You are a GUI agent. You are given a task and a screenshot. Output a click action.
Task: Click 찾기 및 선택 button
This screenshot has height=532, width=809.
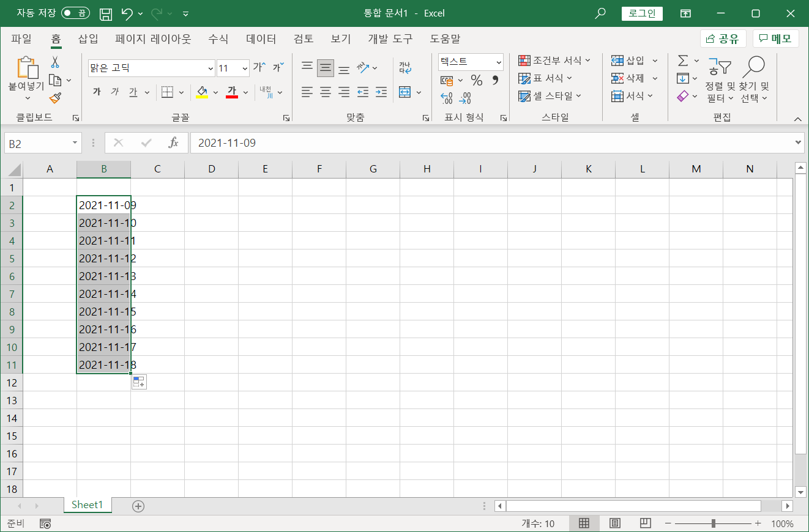point(755,79)
